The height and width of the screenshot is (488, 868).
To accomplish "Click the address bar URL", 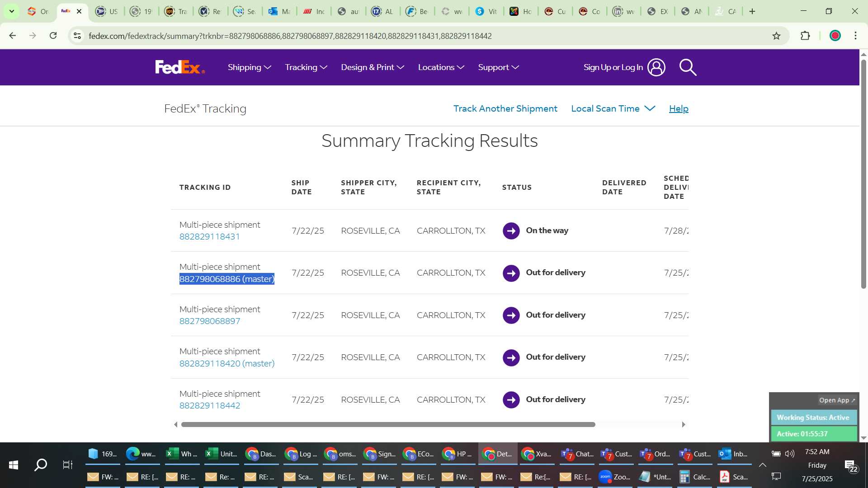I will tap(290, 36).
